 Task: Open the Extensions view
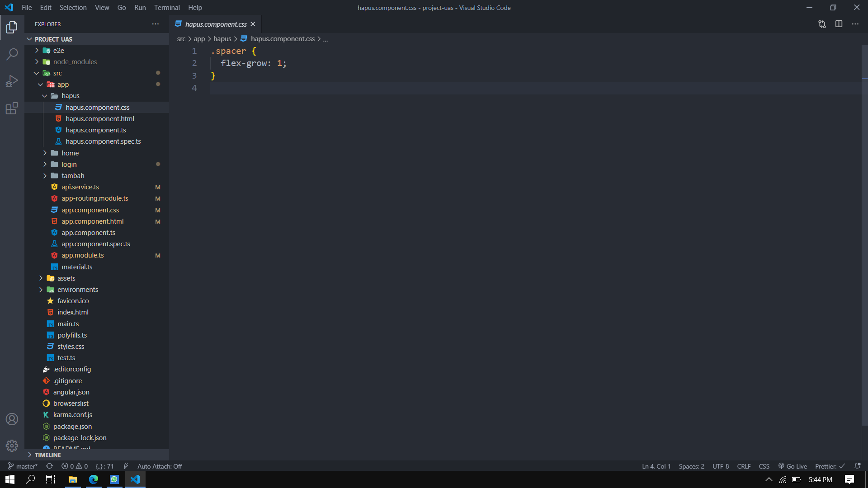(12, 108)
